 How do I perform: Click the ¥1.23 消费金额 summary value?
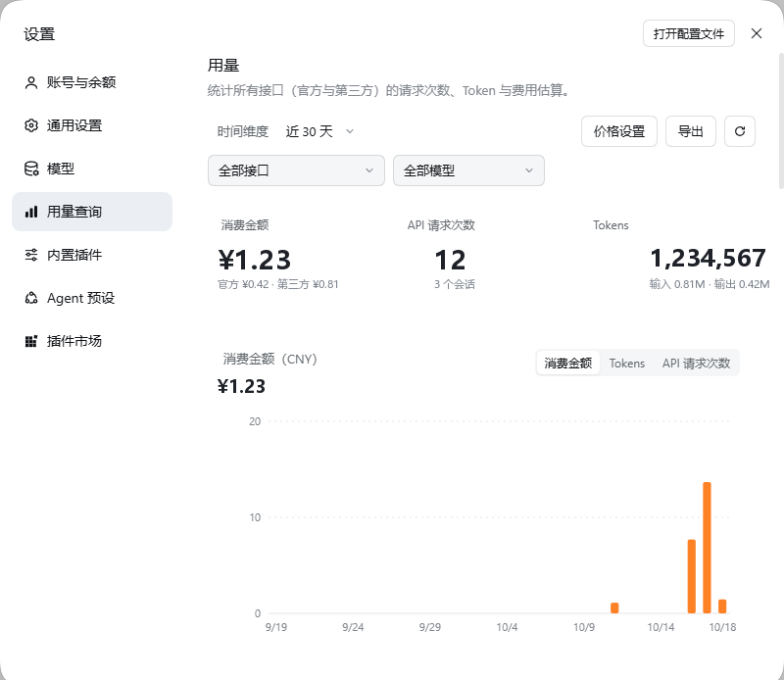[x=255, y=260]
